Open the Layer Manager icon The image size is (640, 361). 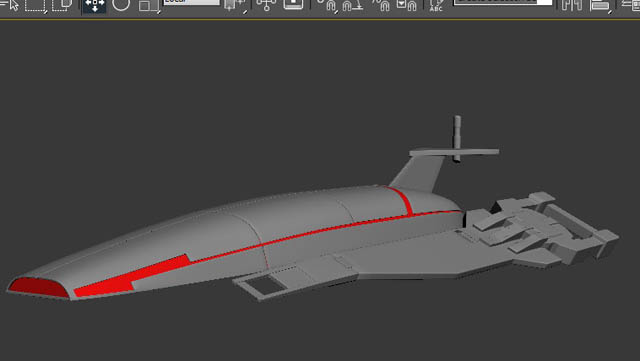pos(631,5)
